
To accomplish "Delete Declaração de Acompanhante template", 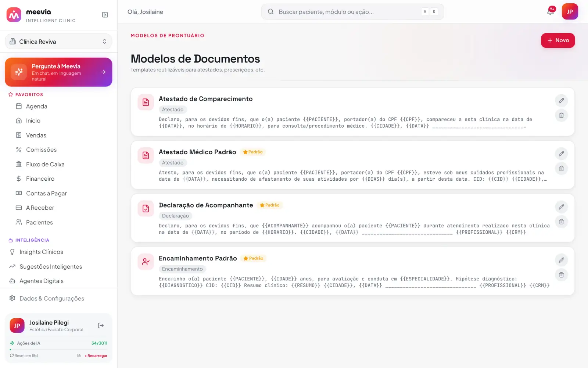I will 562,222.
